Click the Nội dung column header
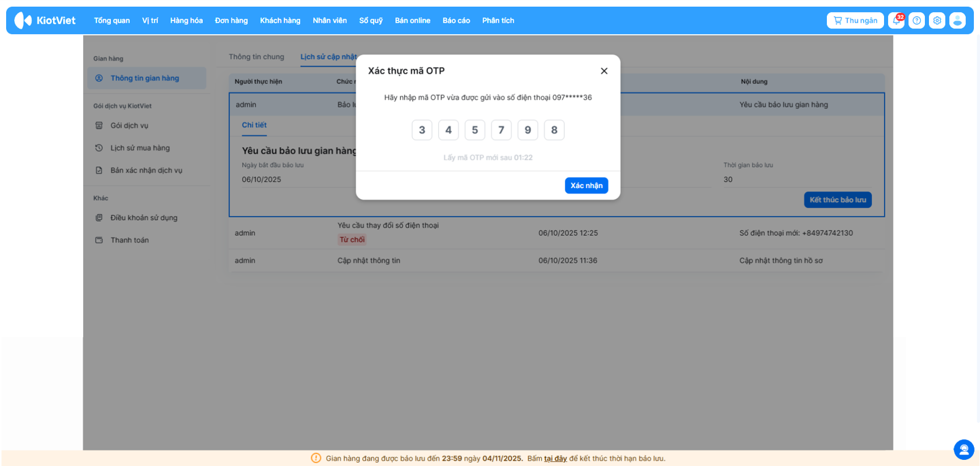 (754, 82)
